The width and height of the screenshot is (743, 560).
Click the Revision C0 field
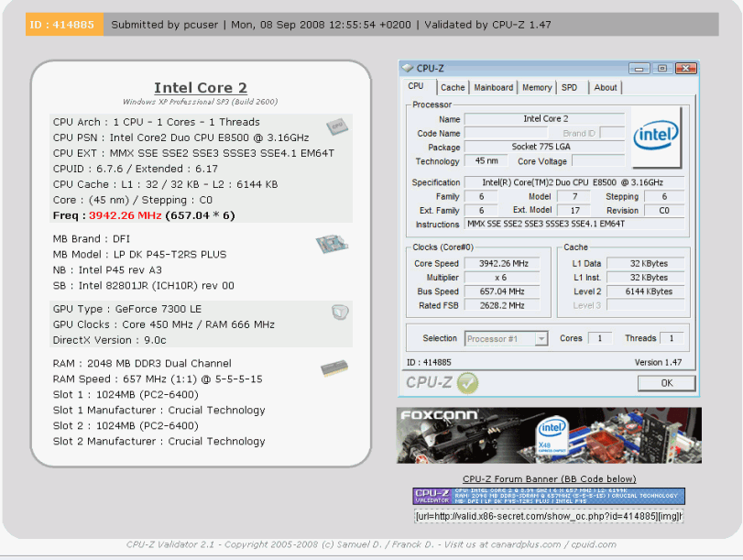(663, 211)
